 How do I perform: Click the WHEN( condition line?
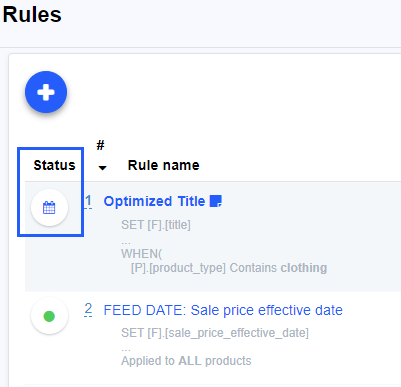click(x=142, y=254)
